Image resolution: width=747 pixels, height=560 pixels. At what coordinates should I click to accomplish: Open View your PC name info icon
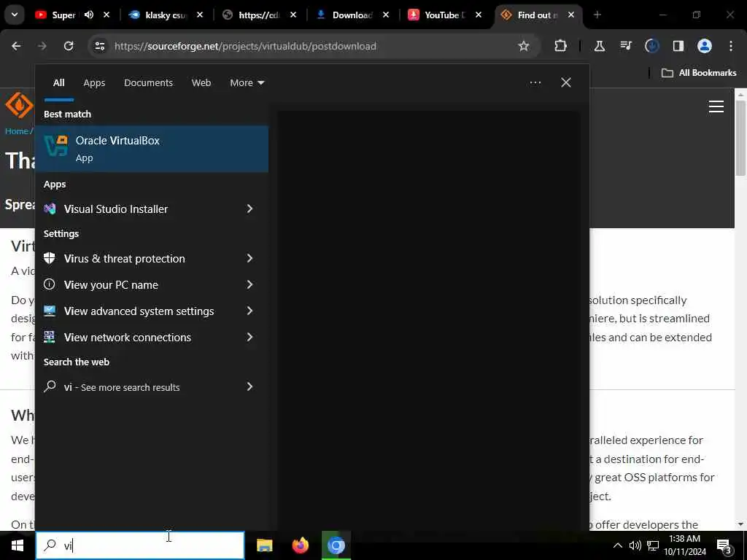coord(50,284)
